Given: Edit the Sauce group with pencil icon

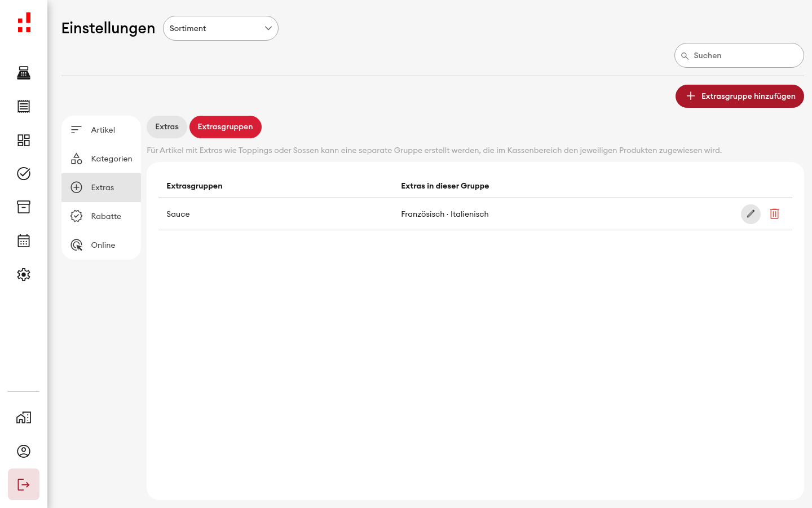Looking at the screenshot, I should [x=751, y=214].
